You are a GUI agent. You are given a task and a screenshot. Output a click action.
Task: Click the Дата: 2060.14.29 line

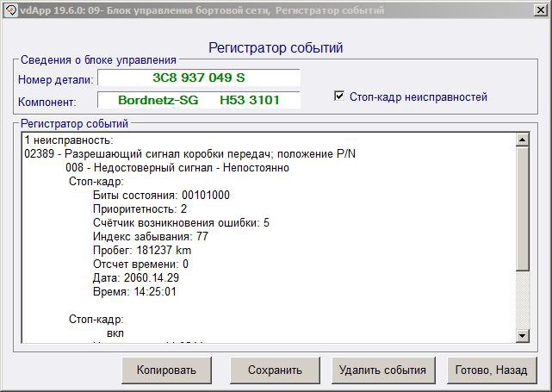point(135,277)
